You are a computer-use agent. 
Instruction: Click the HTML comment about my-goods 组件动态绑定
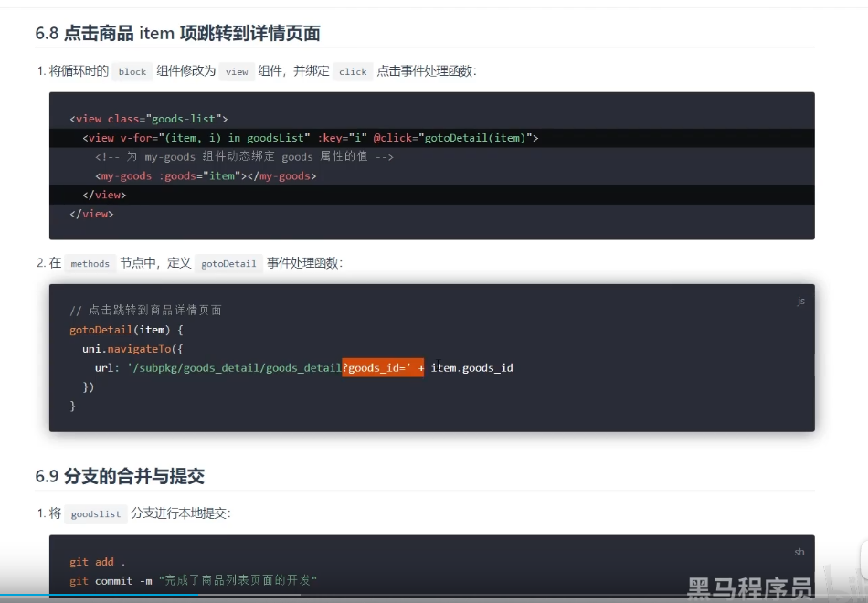click(x=244, y=157)
